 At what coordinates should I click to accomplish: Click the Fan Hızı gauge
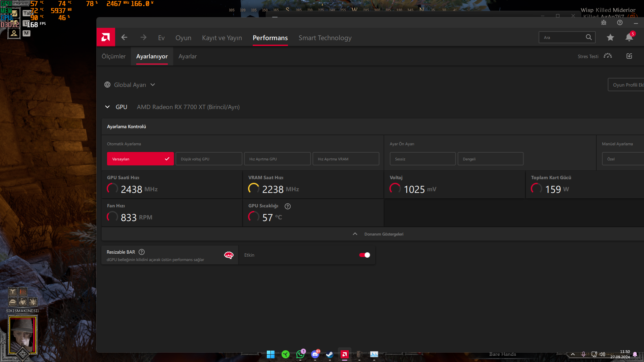[x=112, y=217]
